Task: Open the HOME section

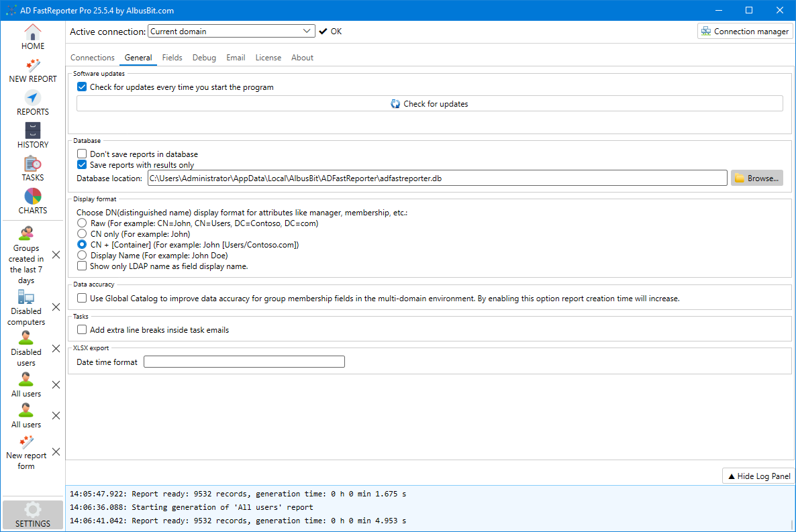Action: 32,37
